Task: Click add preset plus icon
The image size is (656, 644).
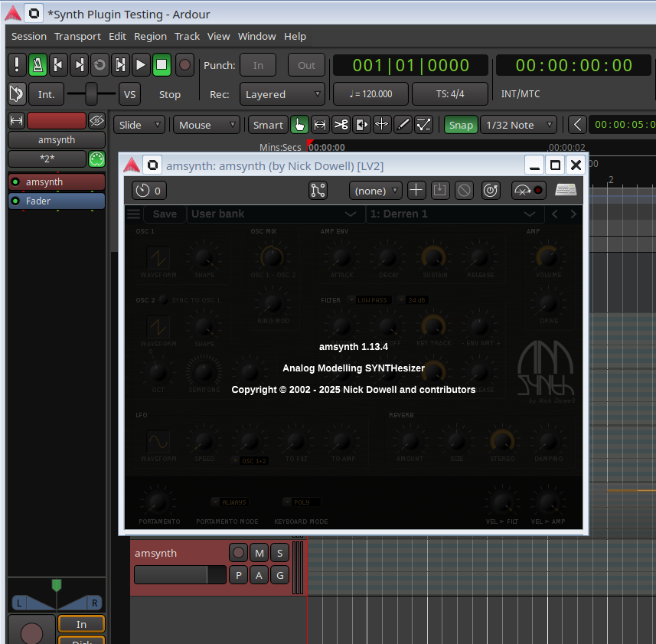Action: pyautogui.click(x=416, y=191)
